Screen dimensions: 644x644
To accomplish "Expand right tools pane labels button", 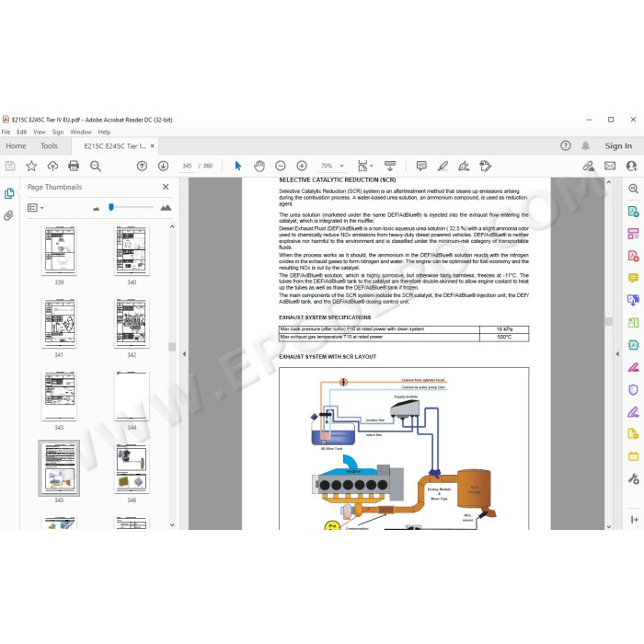I will coord(634,520).
